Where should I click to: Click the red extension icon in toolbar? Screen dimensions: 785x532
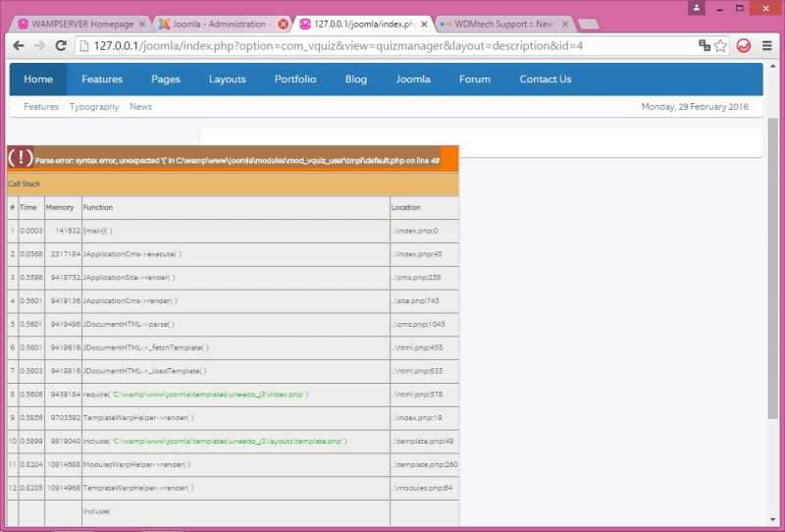pyautogui.click(x=744, y=46)
